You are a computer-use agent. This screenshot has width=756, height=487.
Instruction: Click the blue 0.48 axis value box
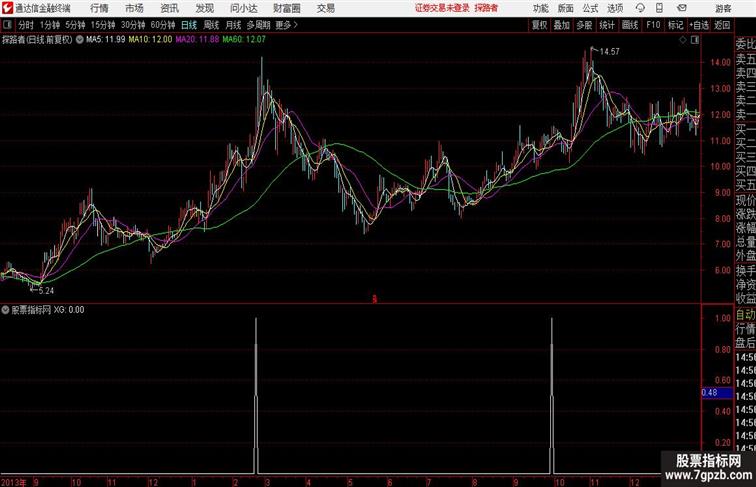(717, 392)
